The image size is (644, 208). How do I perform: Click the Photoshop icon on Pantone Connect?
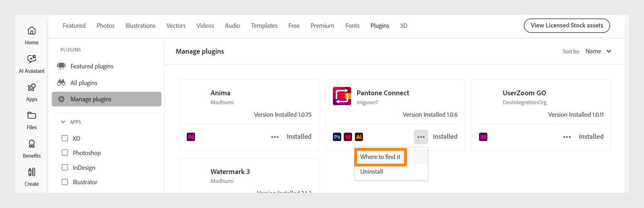click(x=337, y=137)
